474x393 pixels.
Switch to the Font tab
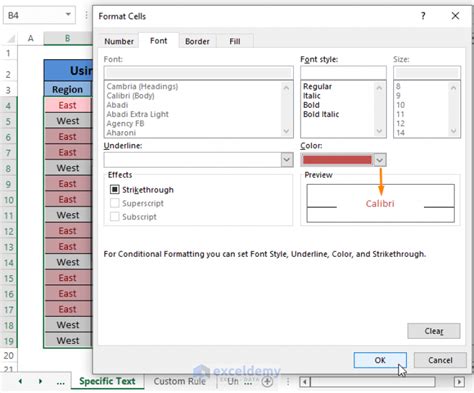(x=159, y=41)
